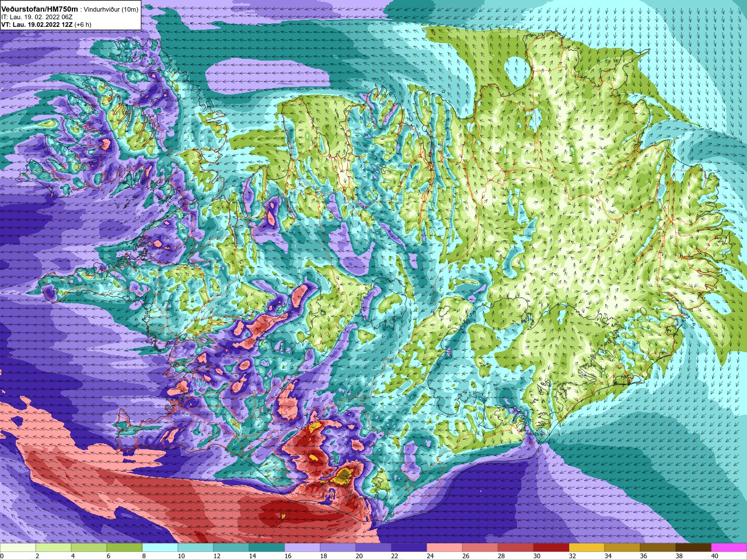Click the legend value 22
This screenshot has height=560, width=747.
point(395,556)
